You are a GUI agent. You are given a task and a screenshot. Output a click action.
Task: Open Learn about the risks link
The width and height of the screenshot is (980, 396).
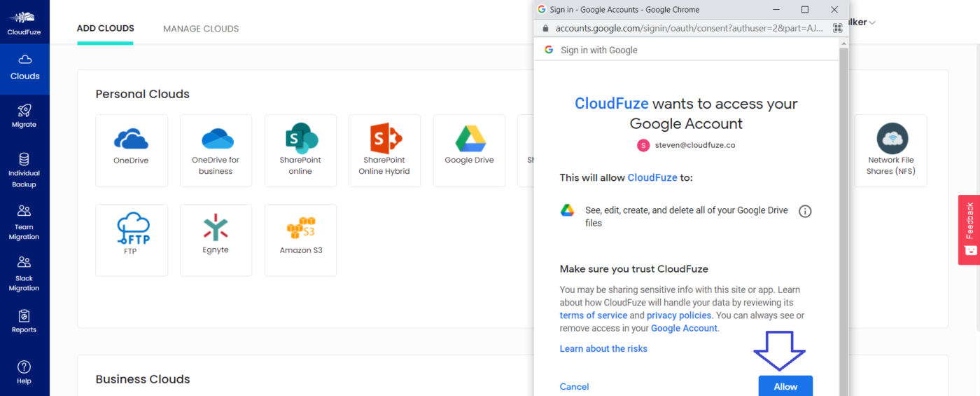click(603, 348)
